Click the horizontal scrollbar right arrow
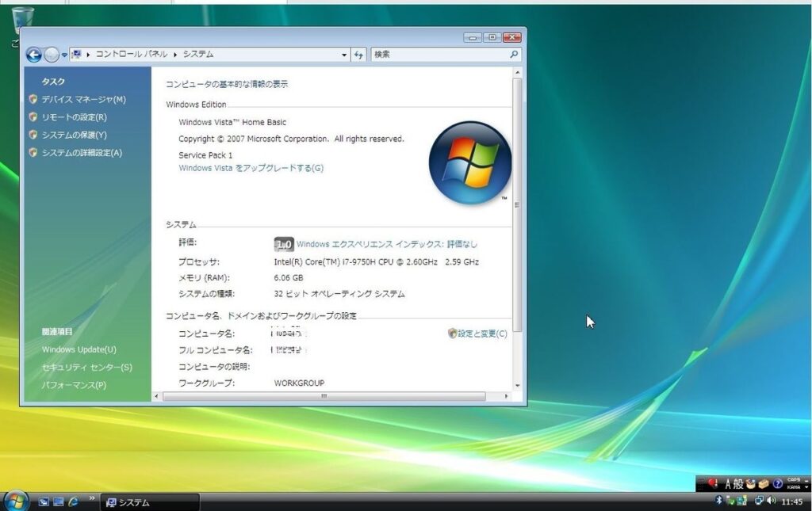The image size is (812, 511). [506, 396]
